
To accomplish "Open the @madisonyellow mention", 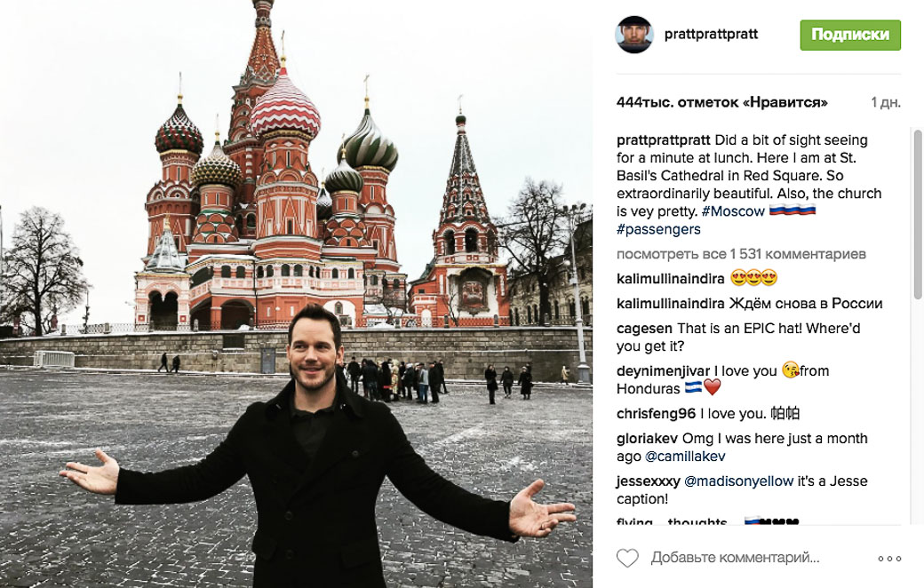I will pos(738,481).
